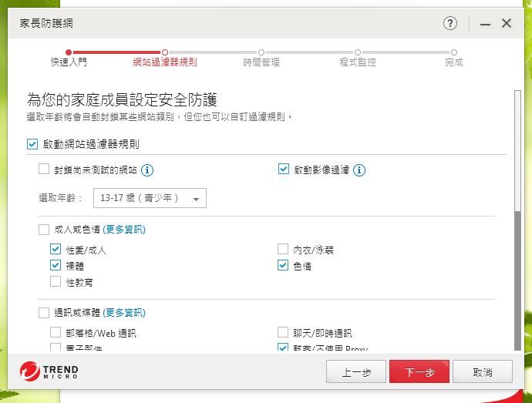Enable 封鎖尚未測試的網站 checkbox
The image size is (532, 403).
(x=44, y=170)
